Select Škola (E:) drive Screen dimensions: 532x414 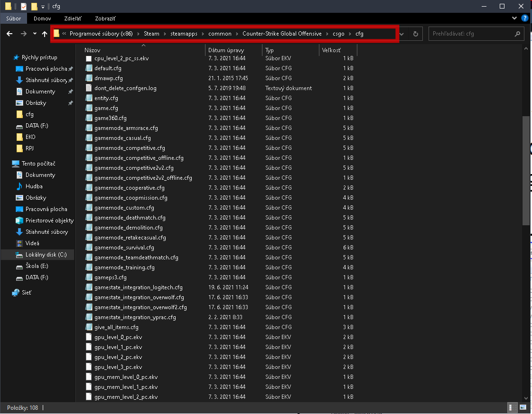[37, 266]
